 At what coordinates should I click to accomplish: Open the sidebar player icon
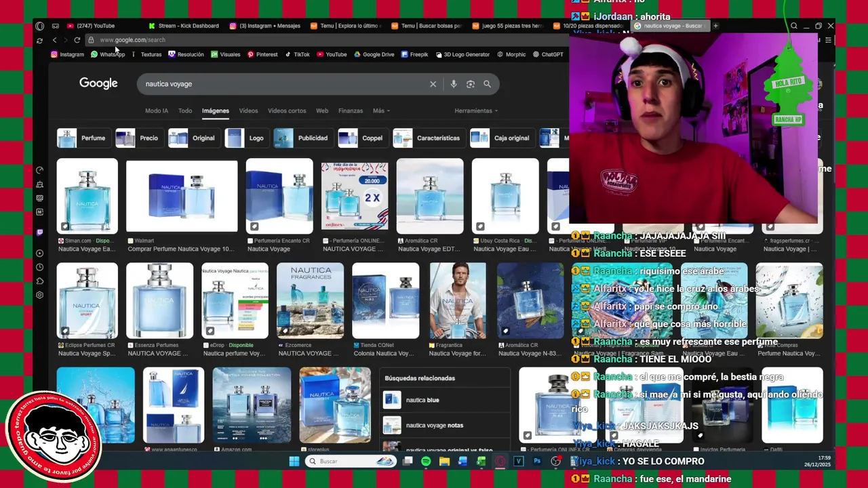tap(40, 253)
